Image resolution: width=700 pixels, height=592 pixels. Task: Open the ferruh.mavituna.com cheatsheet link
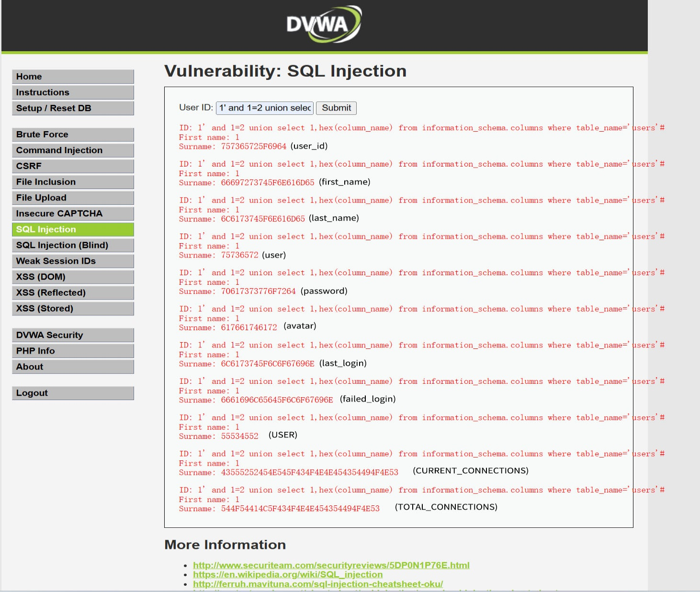[x=318, y=584]
